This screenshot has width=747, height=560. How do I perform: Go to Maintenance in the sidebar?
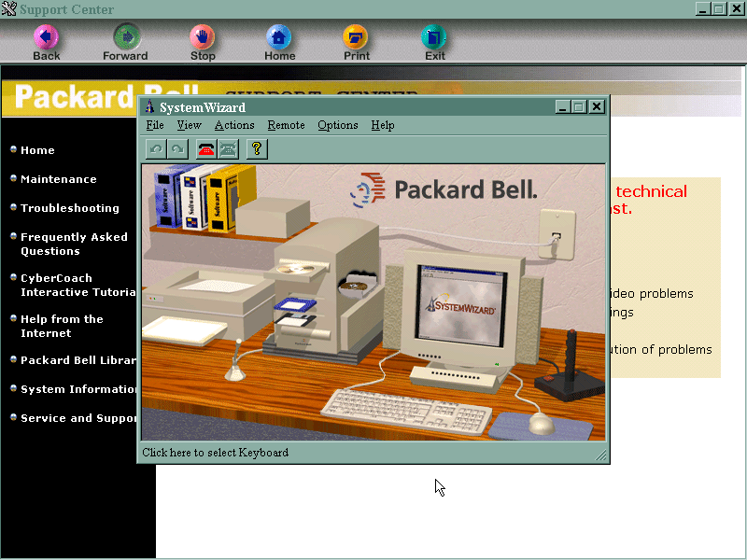[59, 179]
